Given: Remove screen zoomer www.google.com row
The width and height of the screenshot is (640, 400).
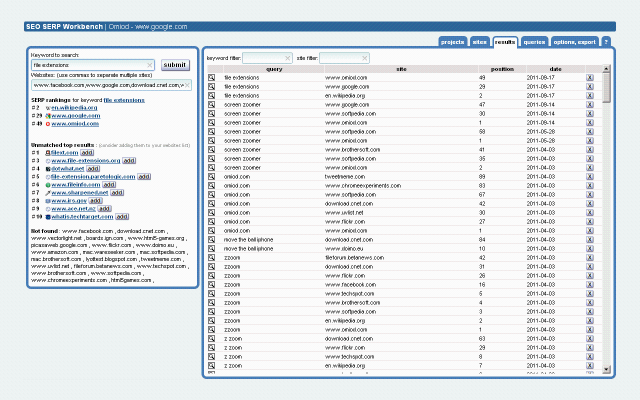Looking at the screenshot, I should 590,104.
